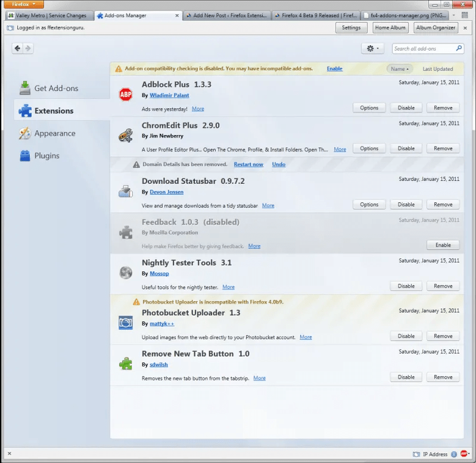The height and width of the screenshot is (463, 476).
Task: Open the Firefox application menu
Action: click(24, 4)
